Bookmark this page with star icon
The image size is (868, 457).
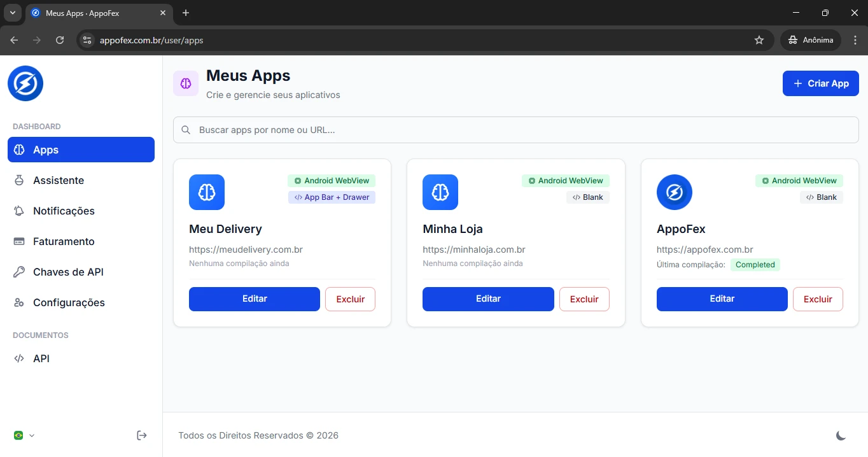point(759,40)
